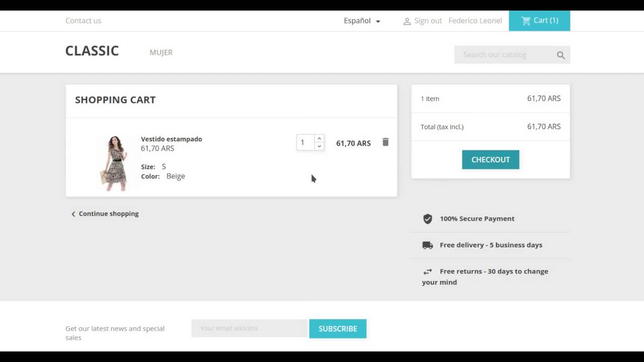Click the free returns arrows icon
The width and height of the screenshot is (644, 362).
(428, 271)
